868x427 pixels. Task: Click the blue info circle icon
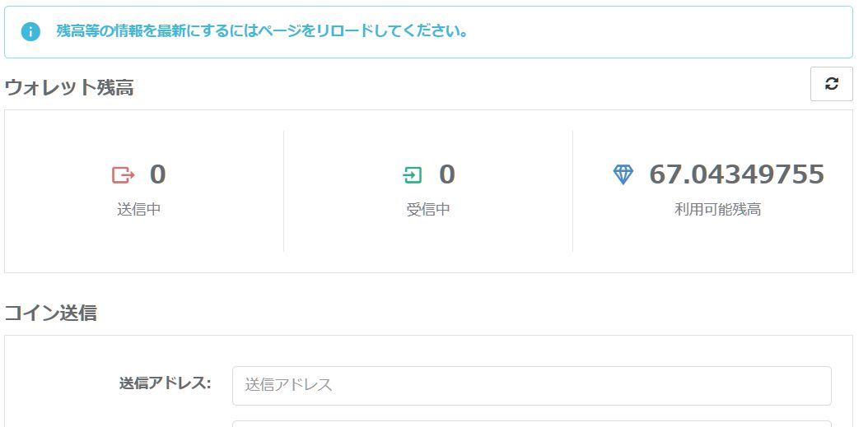pyautogui.click(x=30, y=31)
